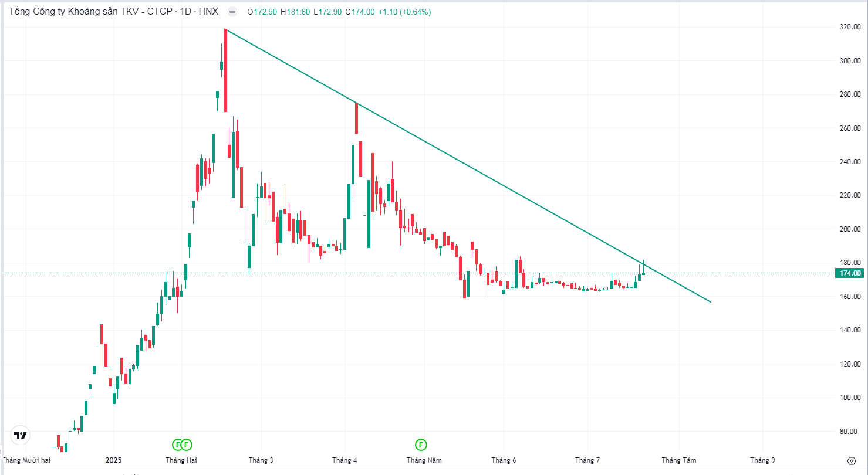Click the 280.00 price axis label
This screenshot has width=868, height=475.
(850, 94)
